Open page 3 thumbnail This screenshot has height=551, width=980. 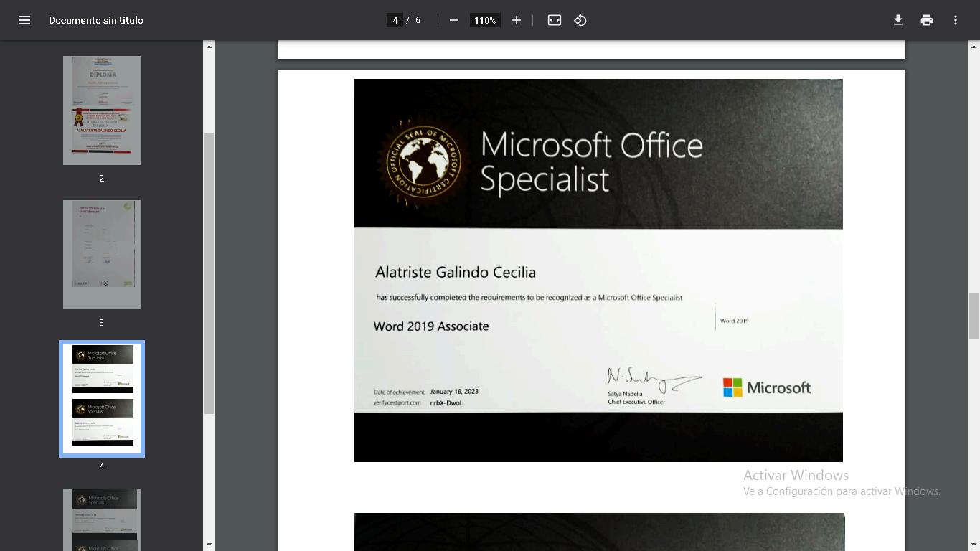tap(102, 255)
